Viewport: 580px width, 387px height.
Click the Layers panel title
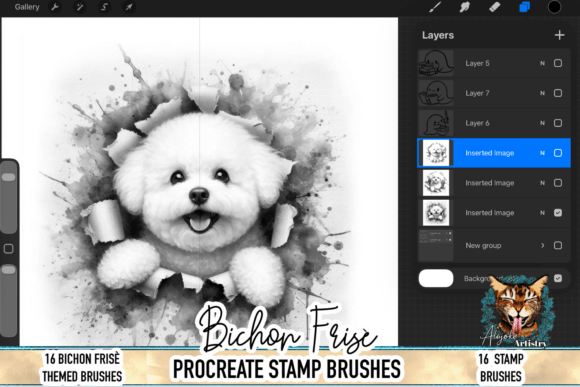(438, 35)
